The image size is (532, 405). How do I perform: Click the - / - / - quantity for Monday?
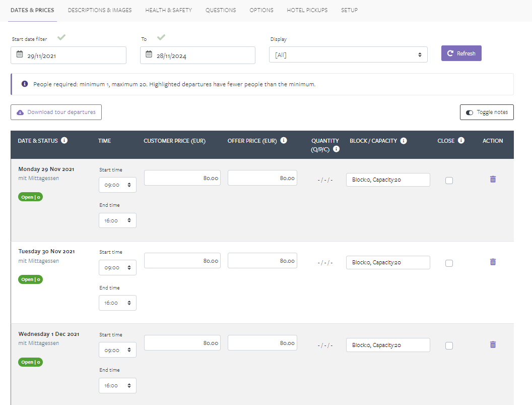click(x=325, y=180)
